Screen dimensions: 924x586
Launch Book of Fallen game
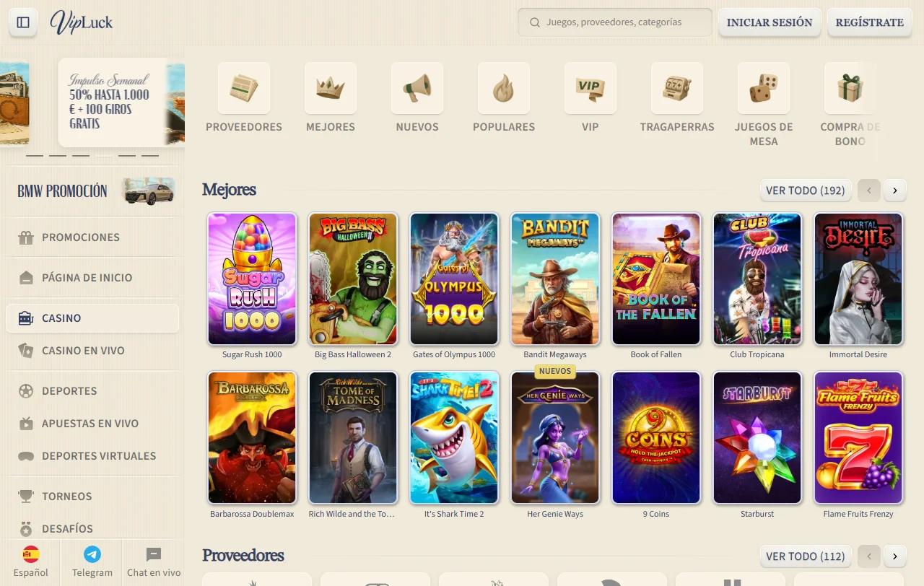[x=656, y=279]
